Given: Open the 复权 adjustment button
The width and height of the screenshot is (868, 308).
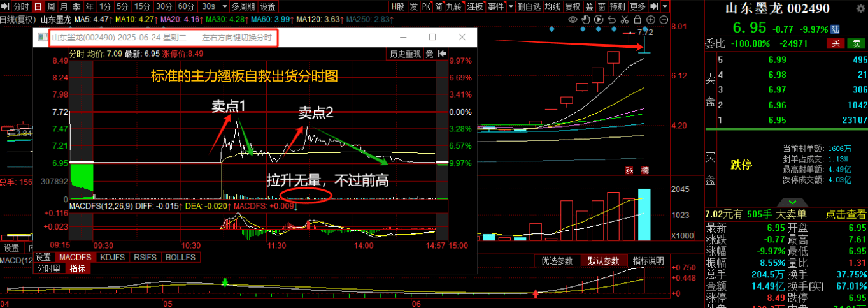Looking at the screenshot, I should 573,6.
